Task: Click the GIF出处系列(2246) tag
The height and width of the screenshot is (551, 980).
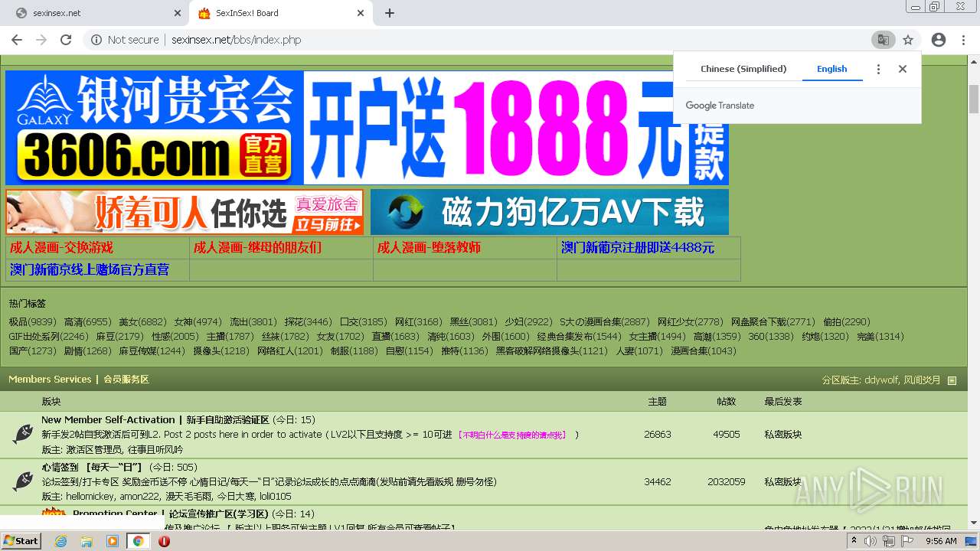Action: click(48, 337)
